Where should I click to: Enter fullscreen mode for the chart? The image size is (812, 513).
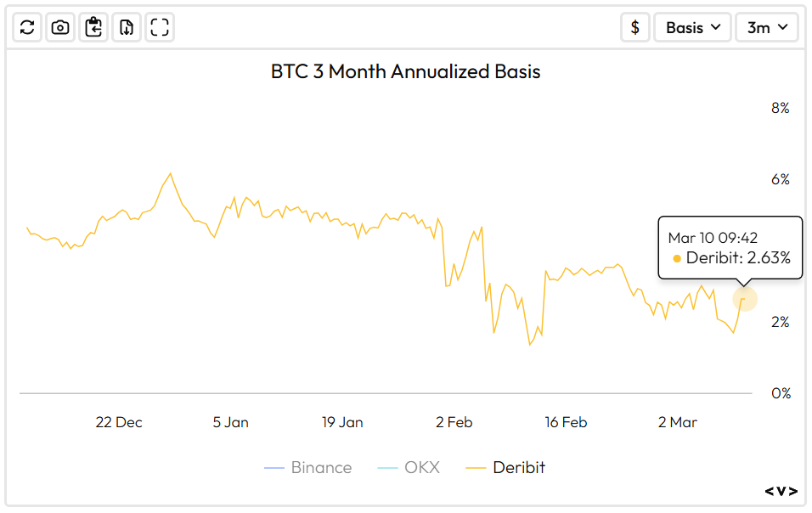[x=160, y=27]
